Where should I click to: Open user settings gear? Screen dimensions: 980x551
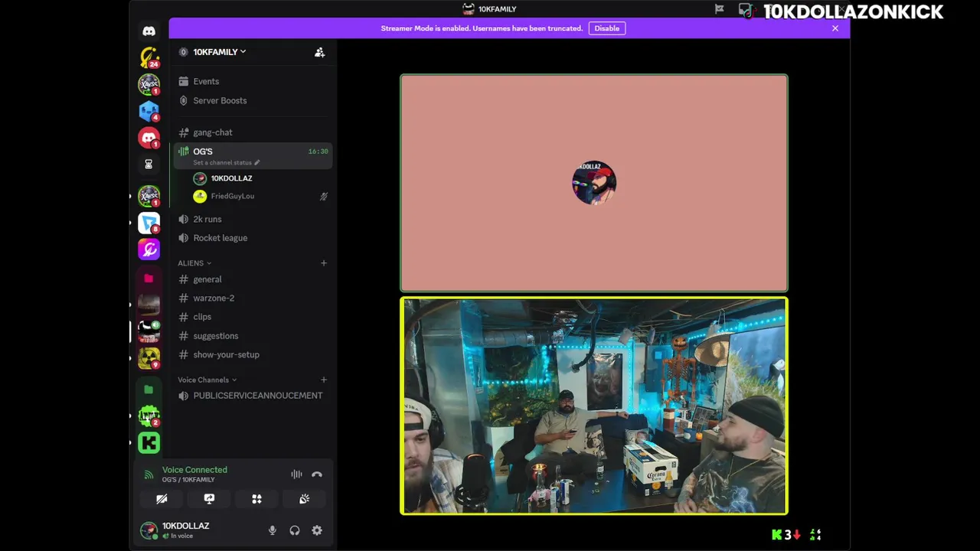(317, 530)
